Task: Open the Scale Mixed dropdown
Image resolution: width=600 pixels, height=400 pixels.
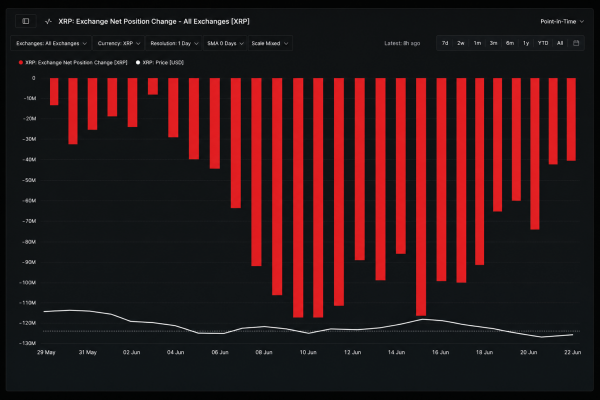Action: (x=270, y=43)
